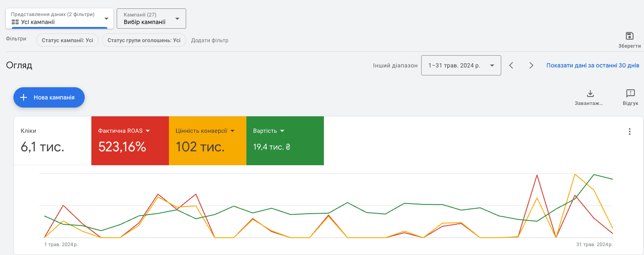Go to the previous date range arrow
644x255 pixels.
(511, 65)
